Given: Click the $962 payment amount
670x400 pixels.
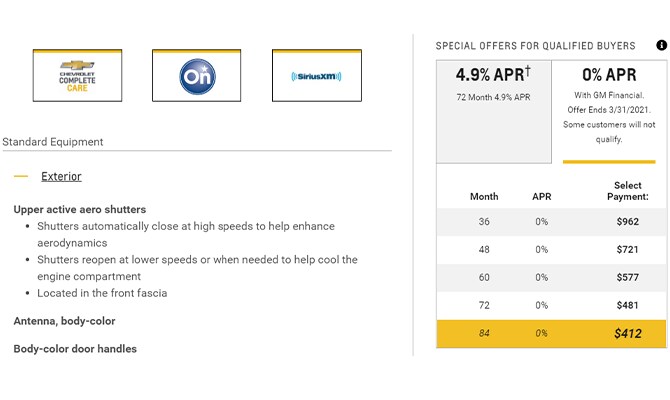Looking at the screenshot, I should point(627,222).
